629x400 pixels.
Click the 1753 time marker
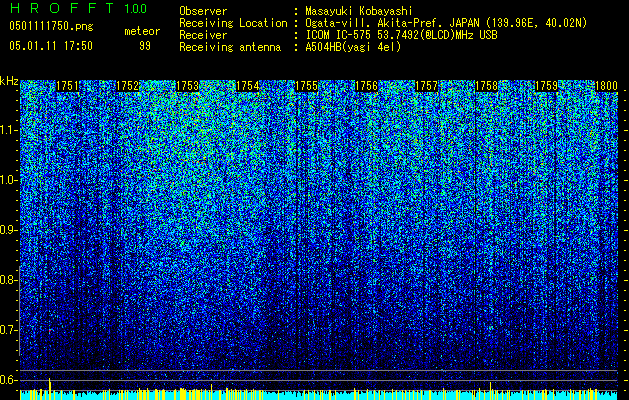click(187, 86)
